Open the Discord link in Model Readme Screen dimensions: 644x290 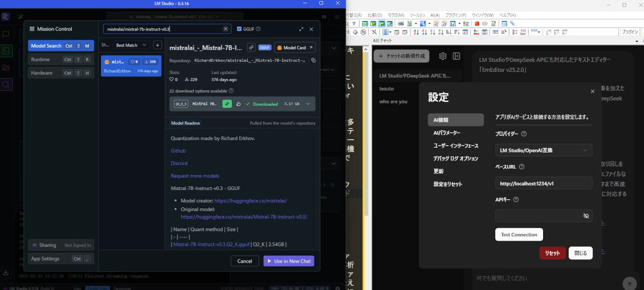pyautogui.click(x=179, y=163)
